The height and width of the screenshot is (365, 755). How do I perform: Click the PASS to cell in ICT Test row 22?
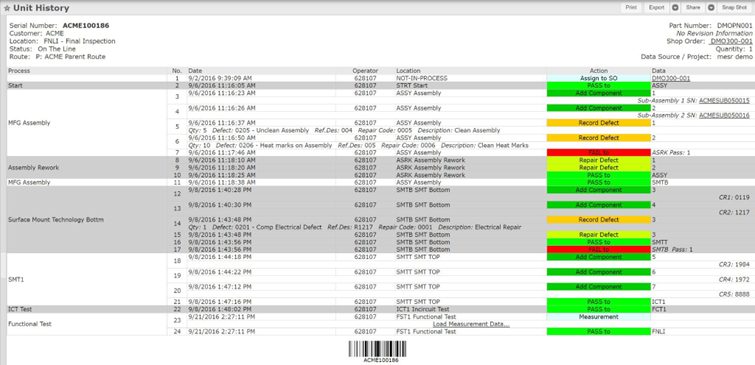pyautogui.click(x=599, y=309)
